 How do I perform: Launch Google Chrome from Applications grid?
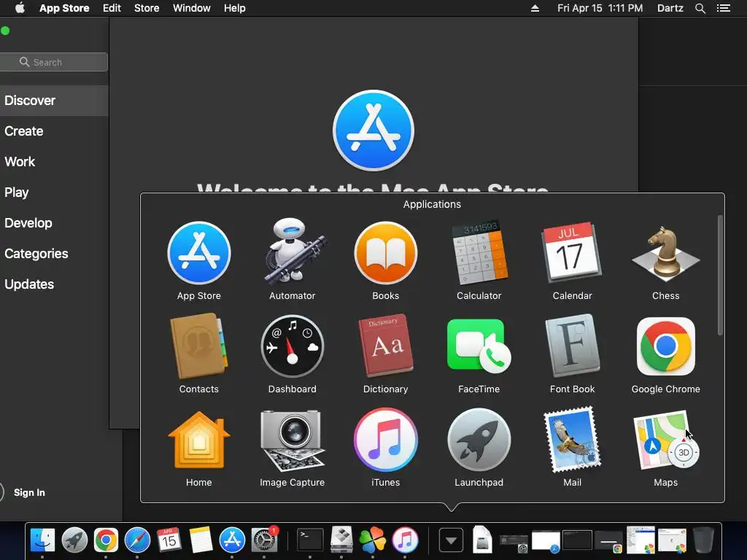[x=665, y=346]
